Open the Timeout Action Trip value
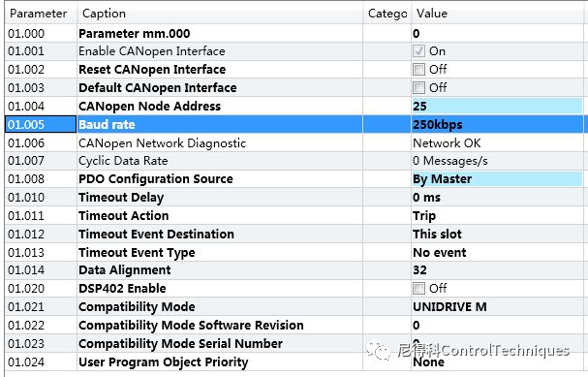The image size is (588, 377). click(x=497, y=216)
